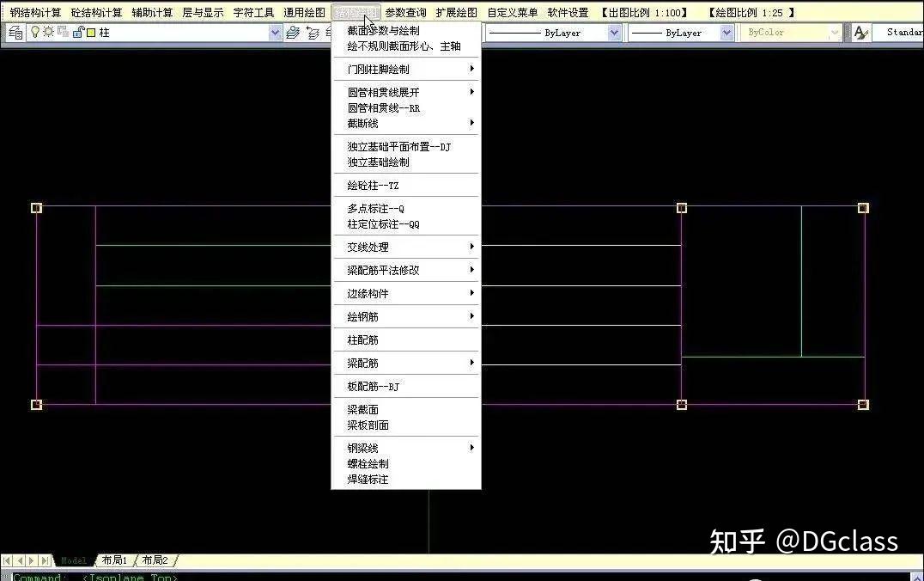This screenshot has height=581, width=924.
Task: Select 圆管相贯线--RR entry
Action: click(406, 108)
